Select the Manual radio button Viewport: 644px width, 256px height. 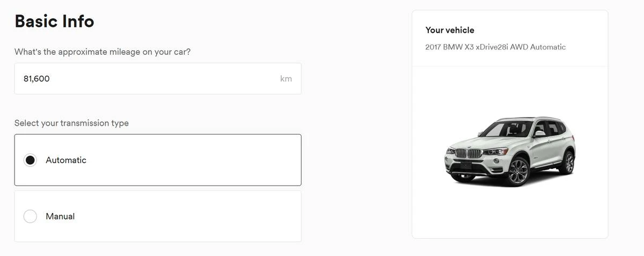(31, 216)
